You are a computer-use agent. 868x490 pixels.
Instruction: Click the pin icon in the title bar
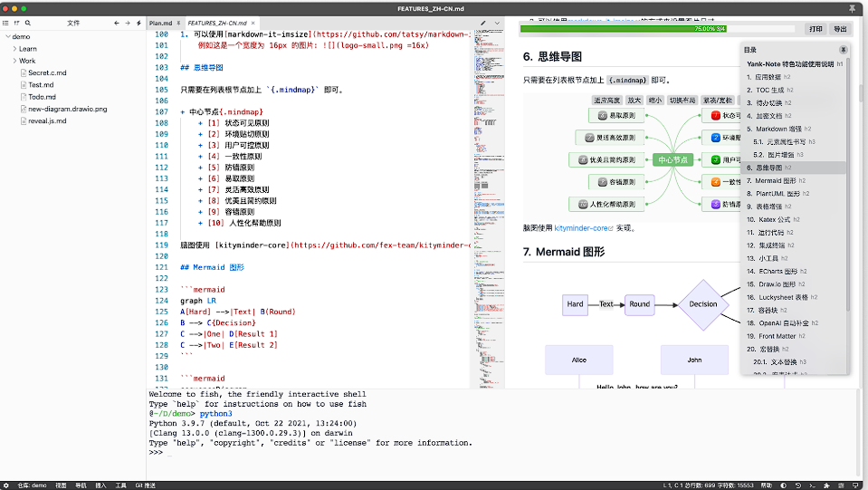click(x=852, y=9)
